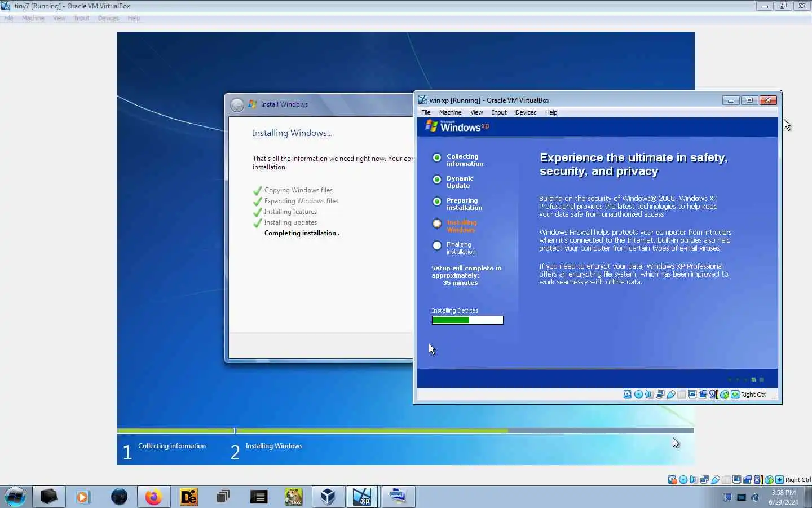Click mouse integration icon in win xp status bar
This screenshot has width=812, height=508.
pyautogui.click(x=725, y=395)
